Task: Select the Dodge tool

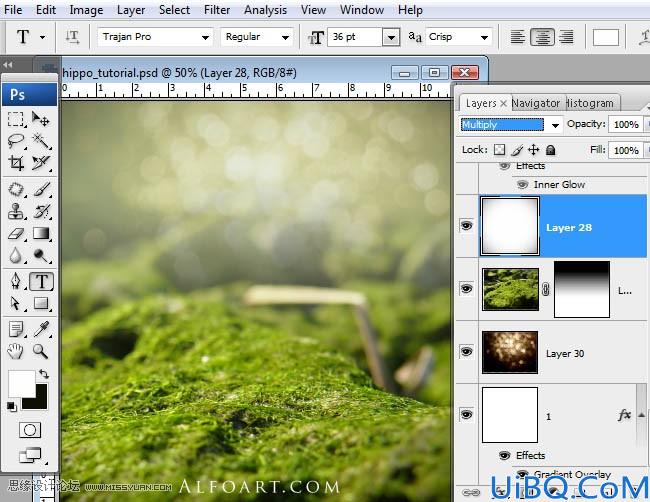Action: point(41,255)
